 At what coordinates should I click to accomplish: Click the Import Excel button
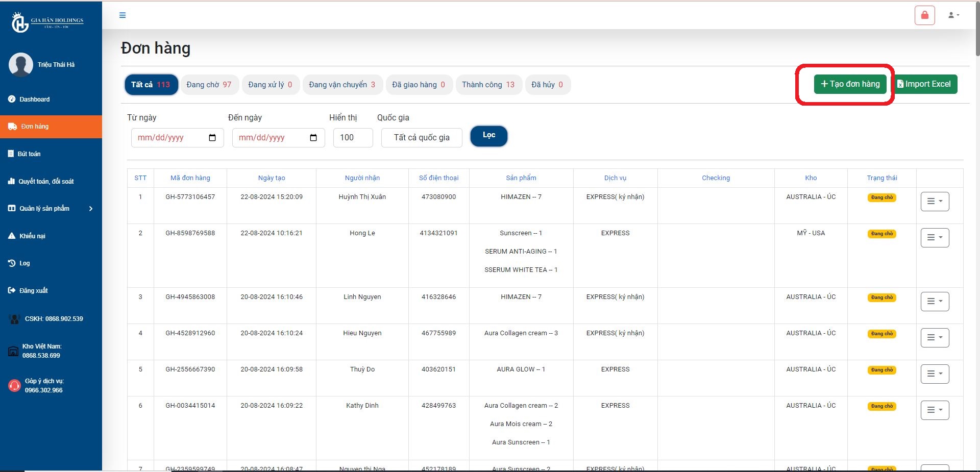point(924,84)
